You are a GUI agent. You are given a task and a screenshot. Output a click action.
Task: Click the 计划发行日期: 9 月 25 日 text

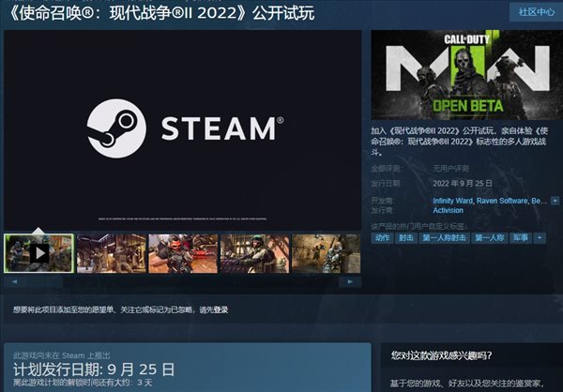[94, 369]
